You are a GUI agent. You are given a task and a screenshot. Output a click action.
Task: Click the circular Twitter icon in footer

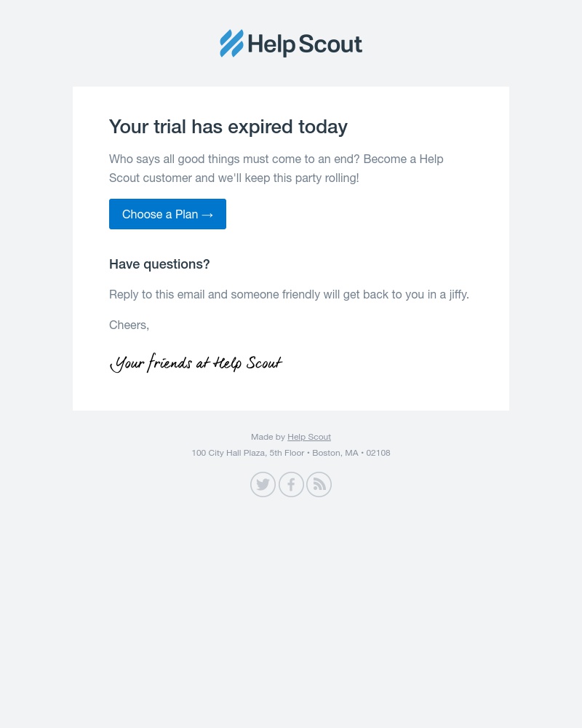click(x=263, y=484)
